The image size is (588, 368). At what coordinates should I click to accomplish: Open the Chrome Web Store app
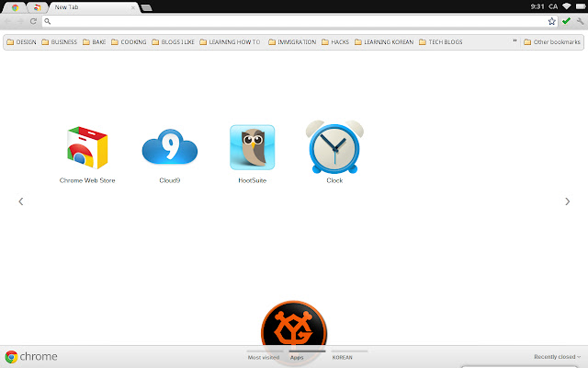point(87,155)
